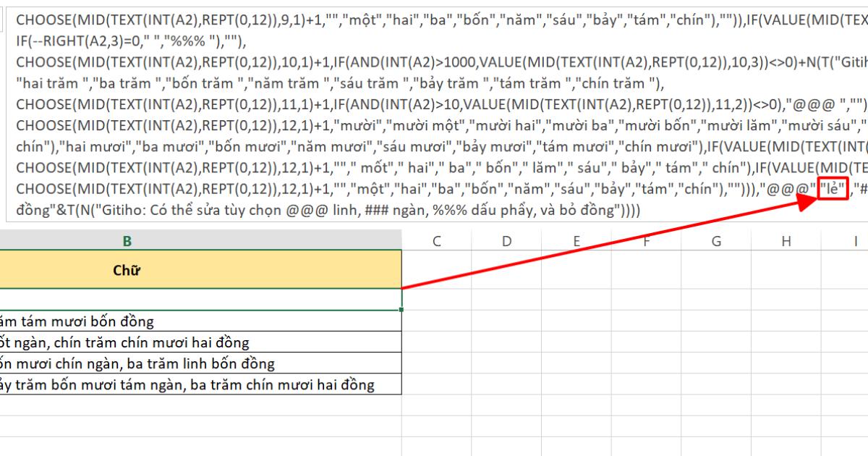Select the column D header

[506, 242]
